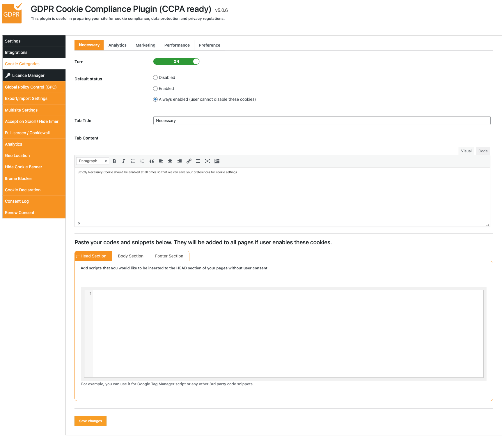Insert a bulleted list
This screenshot has width=504, height=438.
[x=133, y=161]
